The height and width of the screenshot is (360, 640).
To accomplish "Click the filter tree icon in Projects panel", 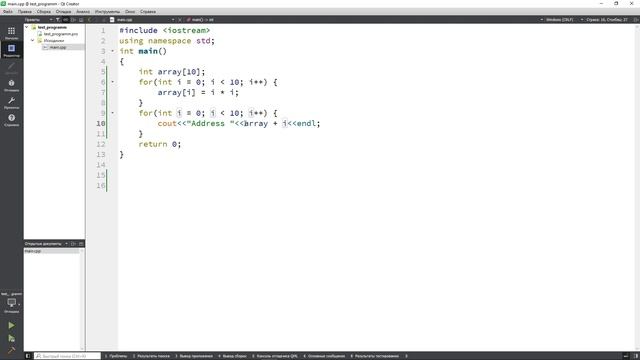I will point(58,20).
